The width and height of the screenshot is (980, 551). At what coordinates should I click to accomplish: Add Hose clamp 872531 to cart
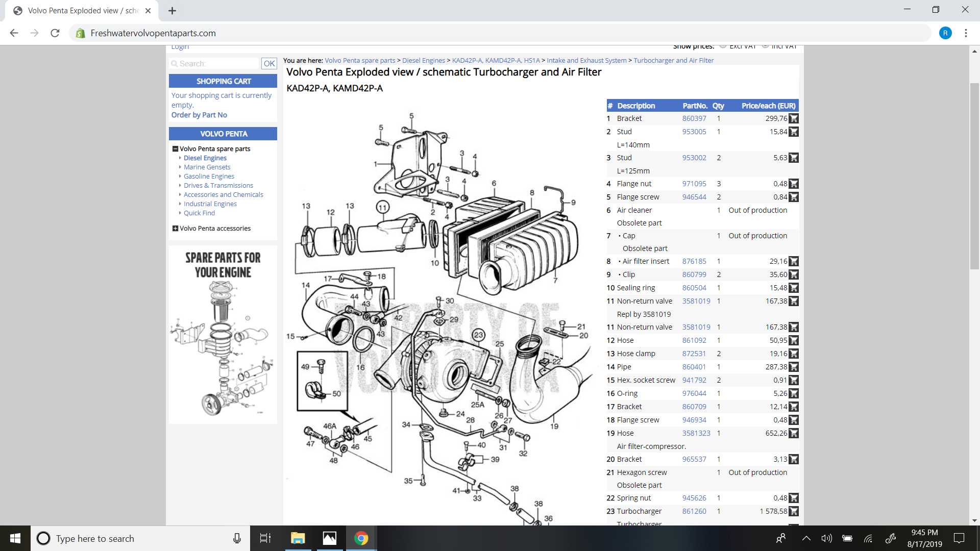(x=794, y=354)
